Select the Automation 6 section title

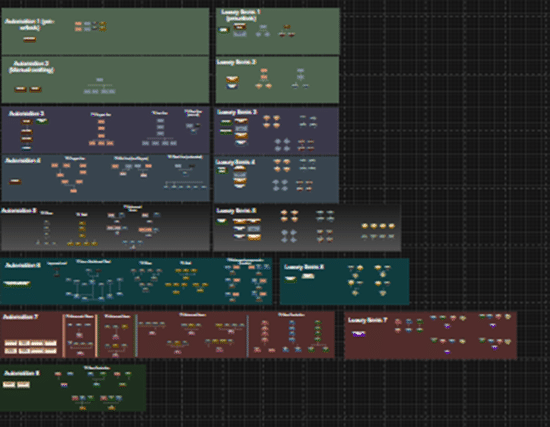click(23, 265)
